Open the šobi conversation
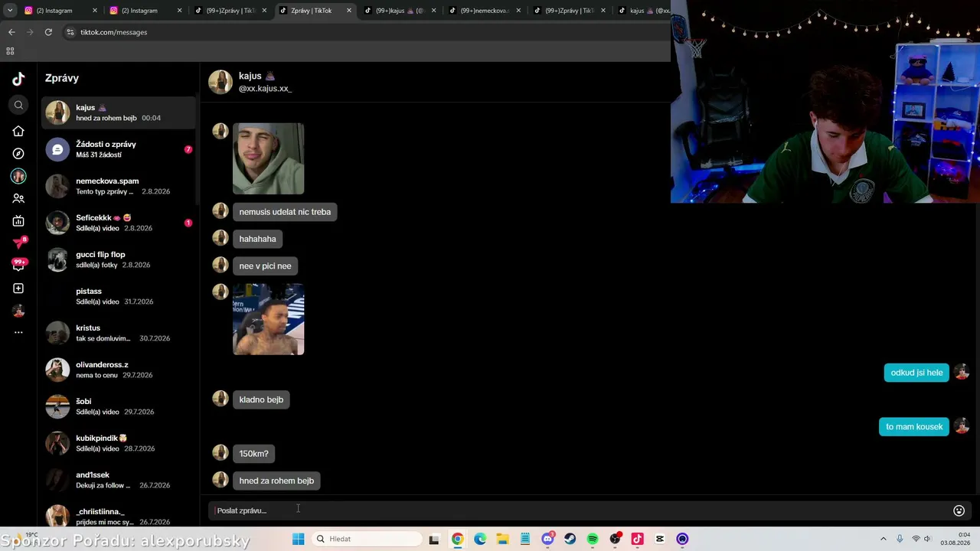 [118, 406]
